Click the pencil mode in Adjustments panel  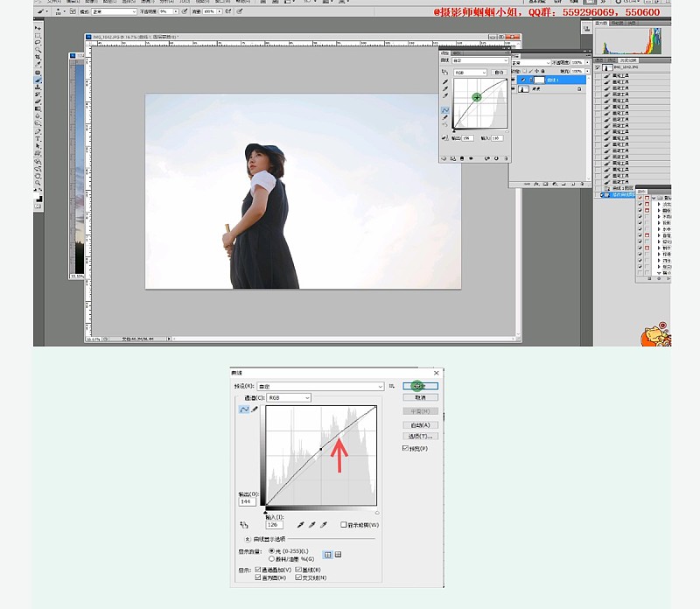[445, 117]
